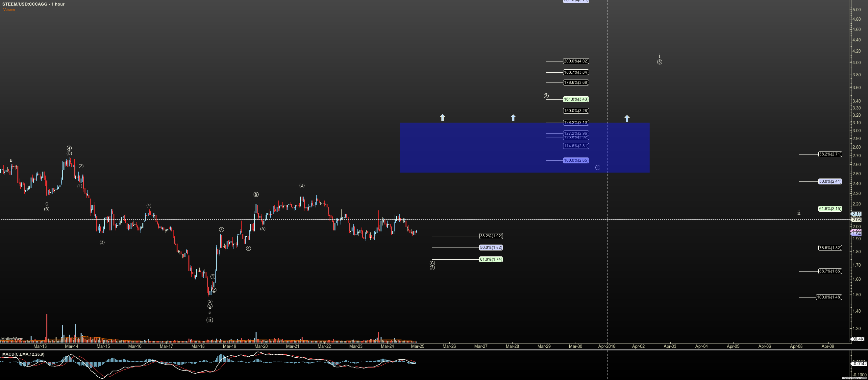
Task: Click the Apr-09 date axis label
Action: (x=828, y=346)
